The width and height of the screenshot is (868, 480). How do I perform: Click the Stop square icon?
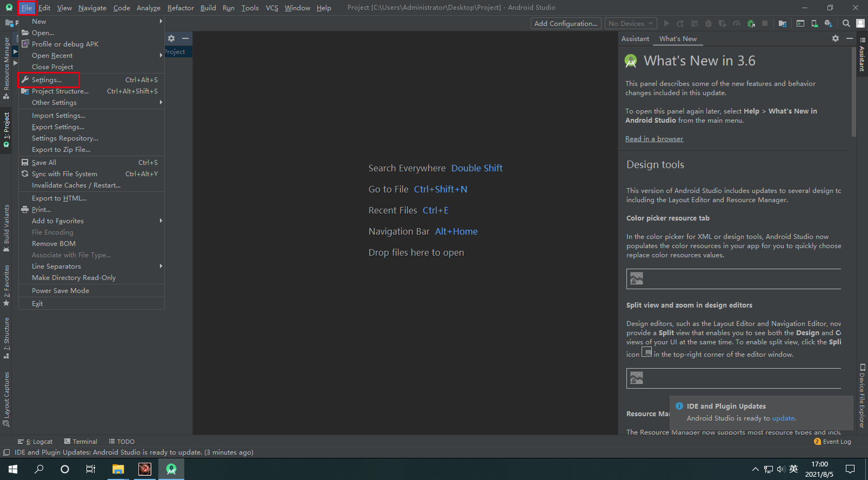click(765, 23)
